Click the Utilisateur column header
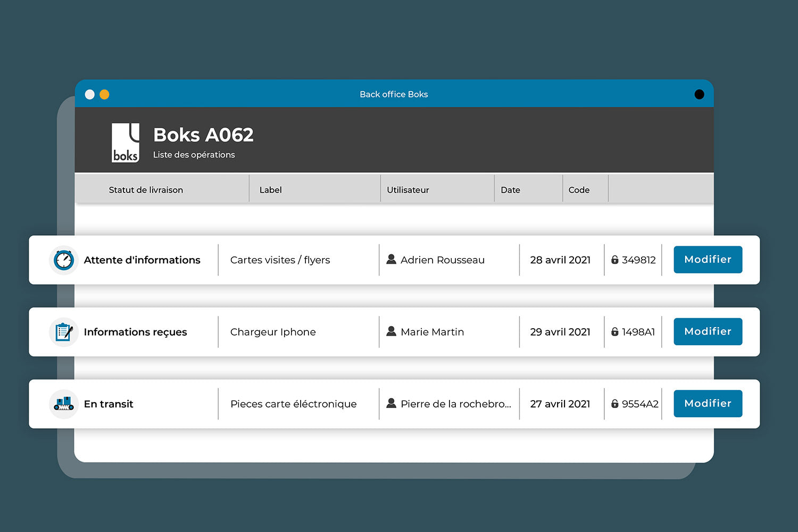The image size is (798, 532). tap(408, 190)
